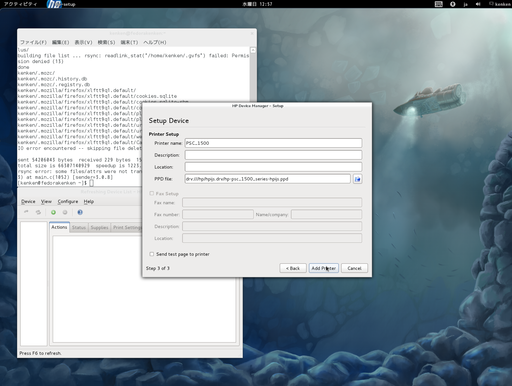The height and width of the screenshot is (386, 512).
Task: Close the terminal window
Action: coord(252,33)
